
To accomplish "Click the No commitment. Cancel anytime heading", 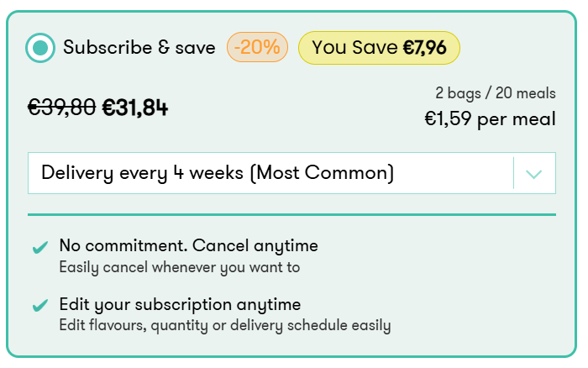I will [188, 246].
